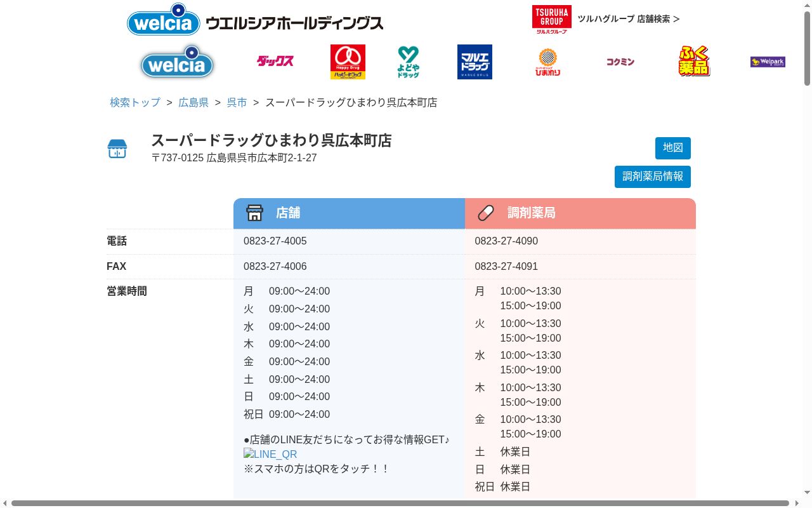Open the Tsuruha Group logo
Viewport: 812px width, 508px height.
click(x=551, y=19)
